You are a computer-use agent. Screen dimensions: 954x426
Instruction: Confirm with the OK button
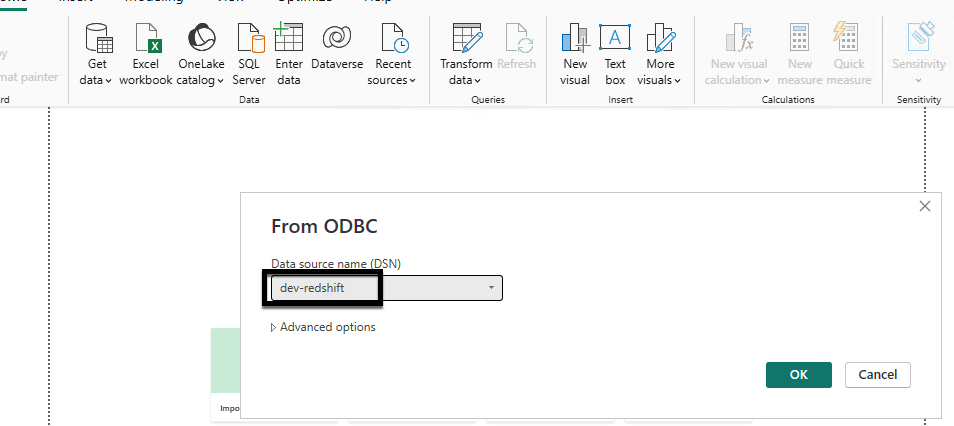click(798, 375)
